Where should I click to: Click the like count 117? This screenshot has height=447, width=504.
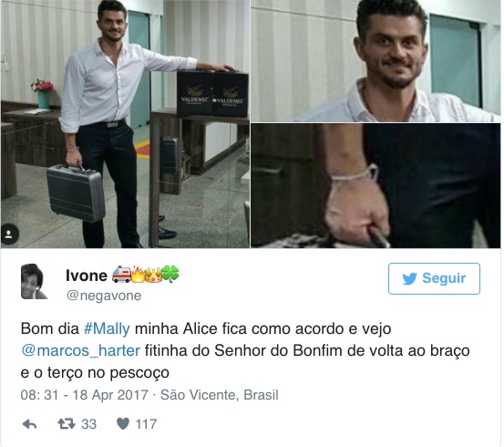[x=146, y=424]
